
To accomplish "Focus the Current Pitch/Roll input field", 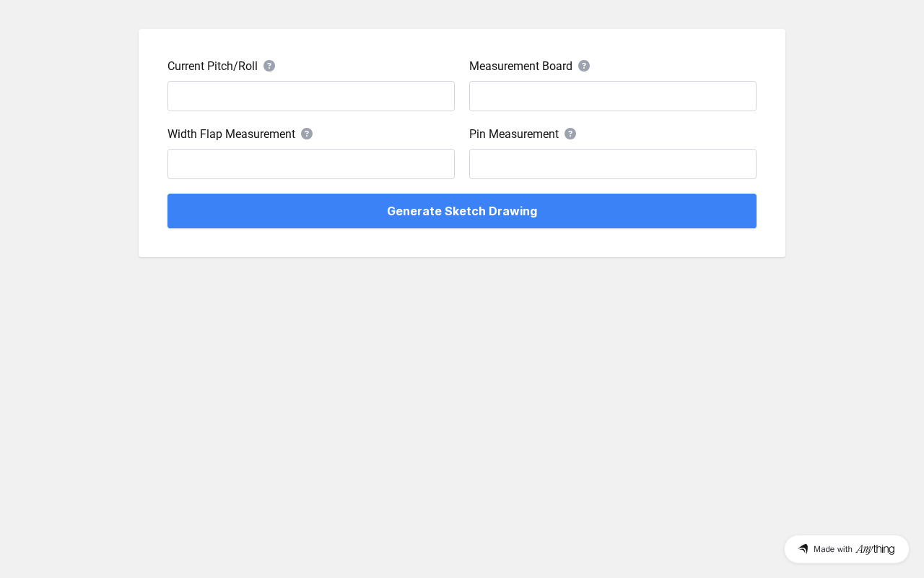I will pos(311,96).
